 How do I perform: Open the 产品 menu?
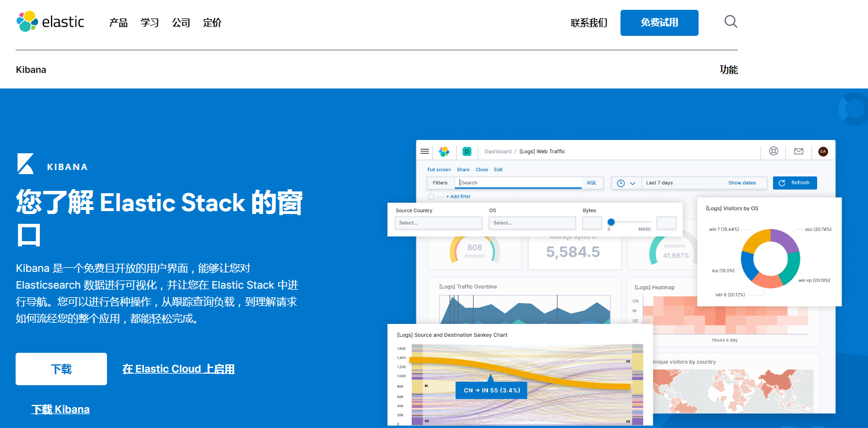(x=119, y=23)
